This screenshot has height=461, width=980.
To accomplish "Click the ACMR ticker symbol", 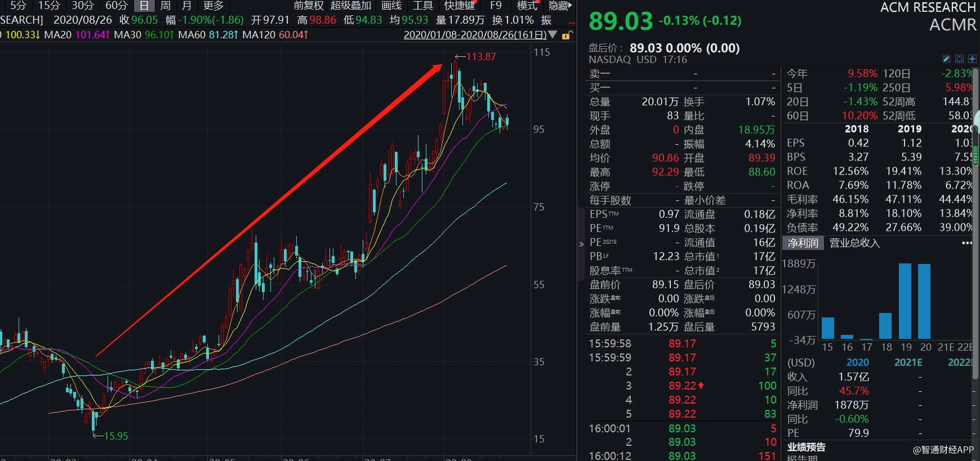I will 953,25.
